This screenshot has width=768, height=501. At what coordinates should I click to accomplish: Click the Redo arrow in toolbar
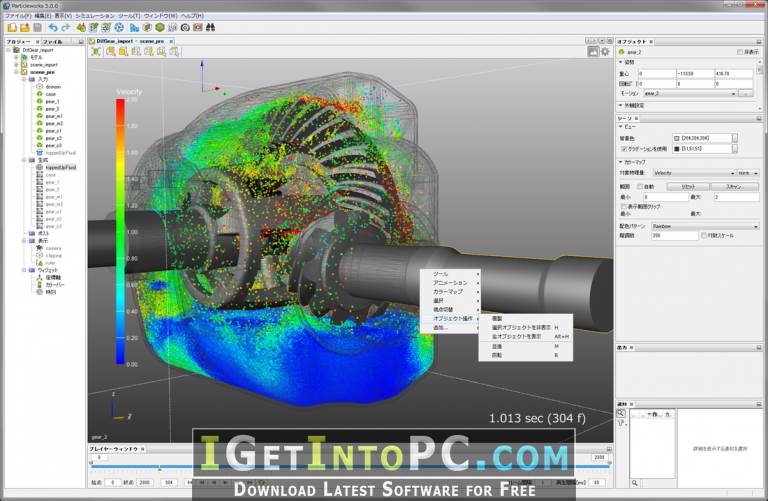click(x=66, y=27)
